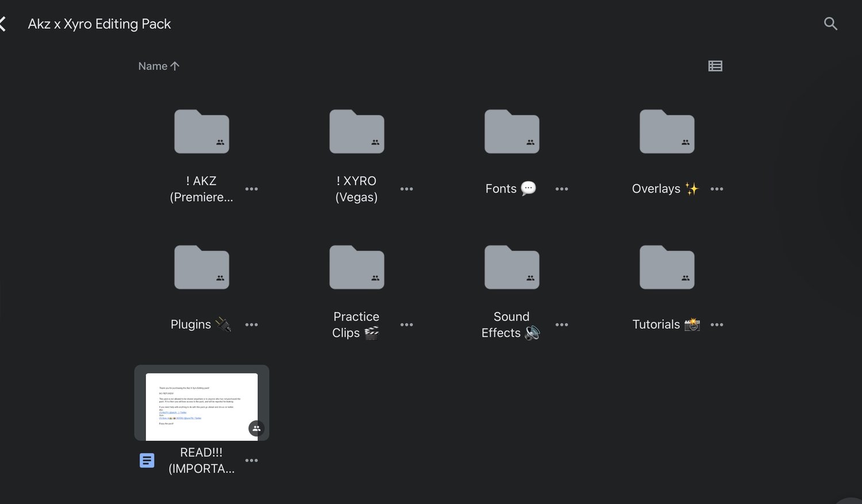Click the 'READ!!! (IMPORTA...' file name

pos(202,460)
